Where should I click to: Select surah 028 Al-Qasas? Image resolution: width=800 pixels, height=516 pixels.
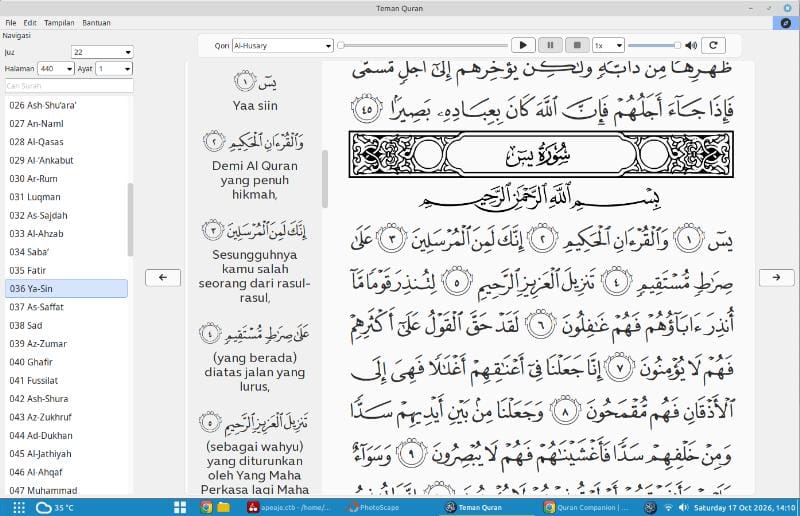coord(66,142)
